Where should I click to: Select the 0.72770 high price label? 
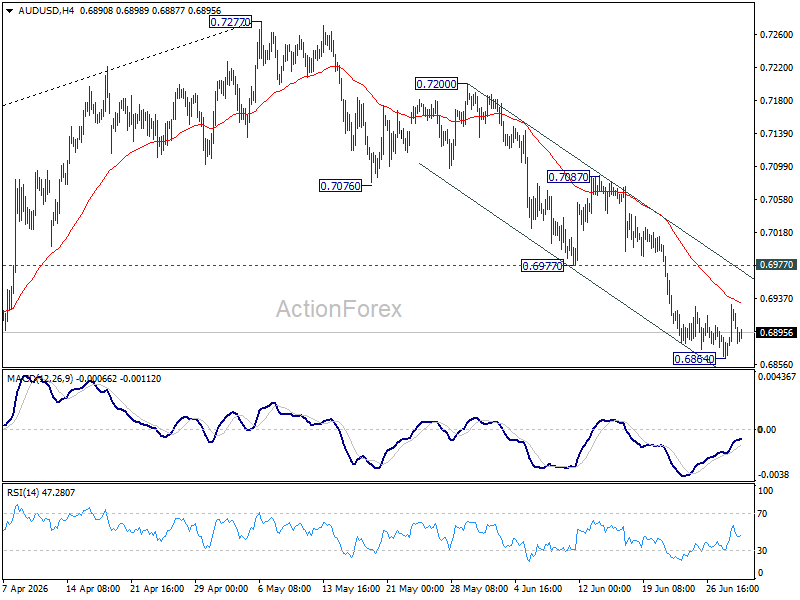click(230, 22)
